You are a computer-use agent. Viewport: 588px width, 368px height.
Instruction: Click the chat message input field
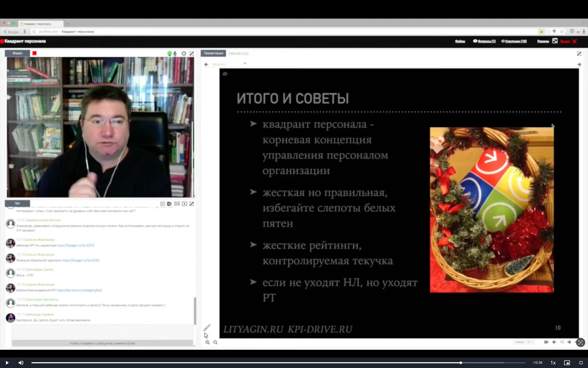coord(102,332)
